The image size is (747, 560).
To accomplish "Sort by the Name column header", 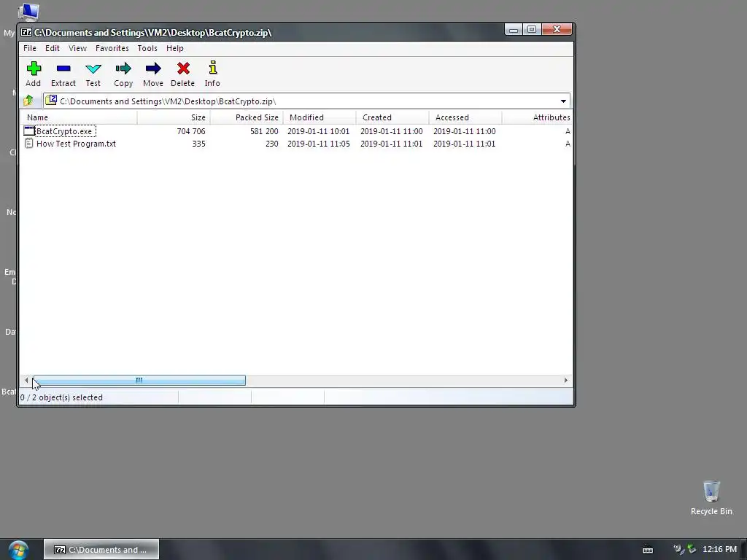I will pos(78,117).
